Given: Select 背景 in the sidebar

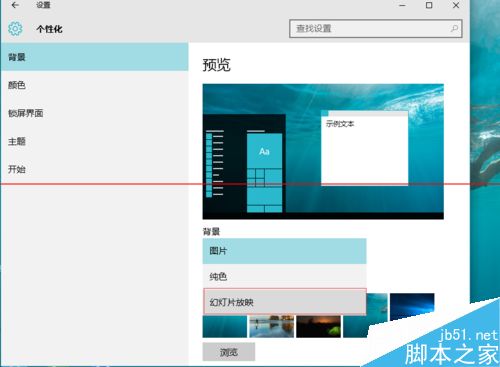Looking at the screenshot, I should 95,57.
